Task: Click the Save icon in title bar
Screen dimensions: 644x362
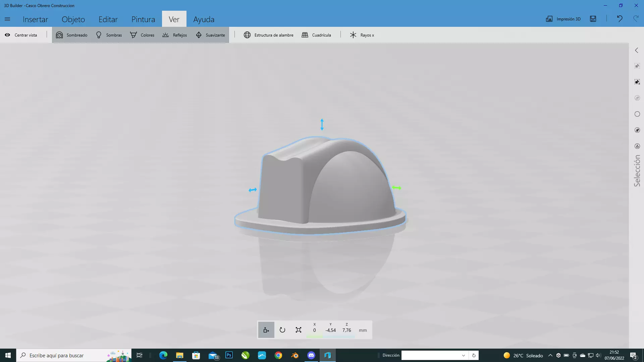Action: pyautogui.click(x=593, y=19)
